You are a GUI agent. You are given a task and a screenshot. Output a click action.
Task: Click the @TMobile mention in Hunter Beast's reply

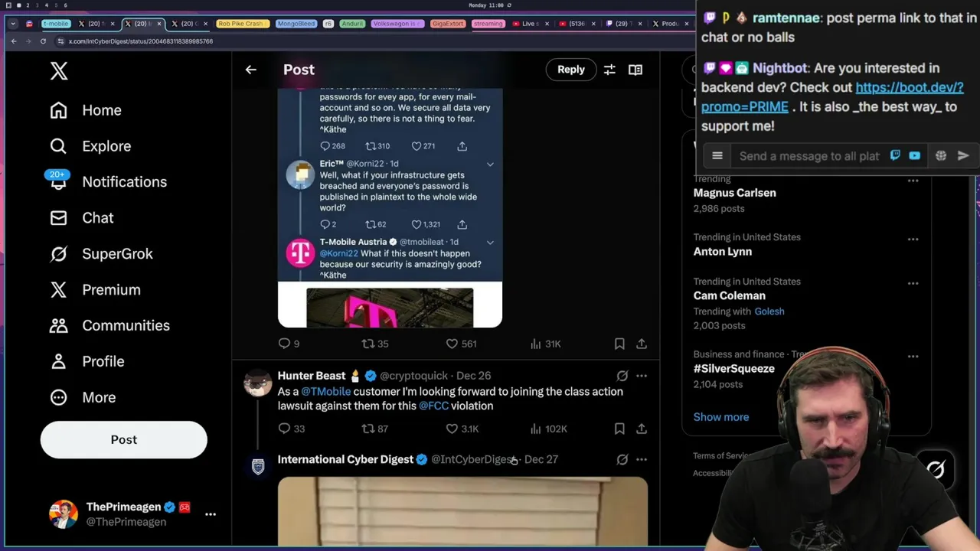tap(325, 392)
